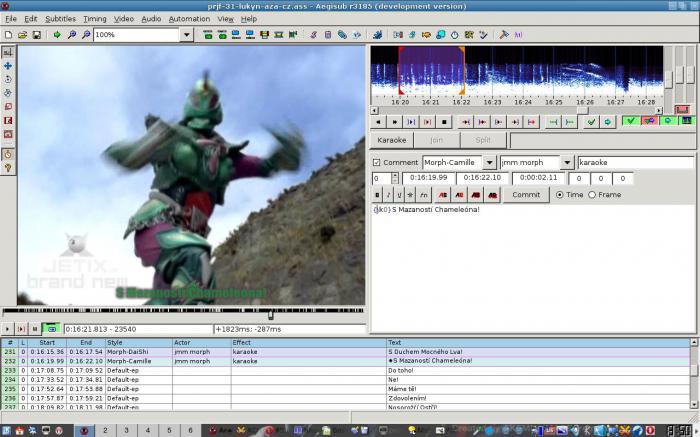Commit audio changes with green checkmark

592,122
